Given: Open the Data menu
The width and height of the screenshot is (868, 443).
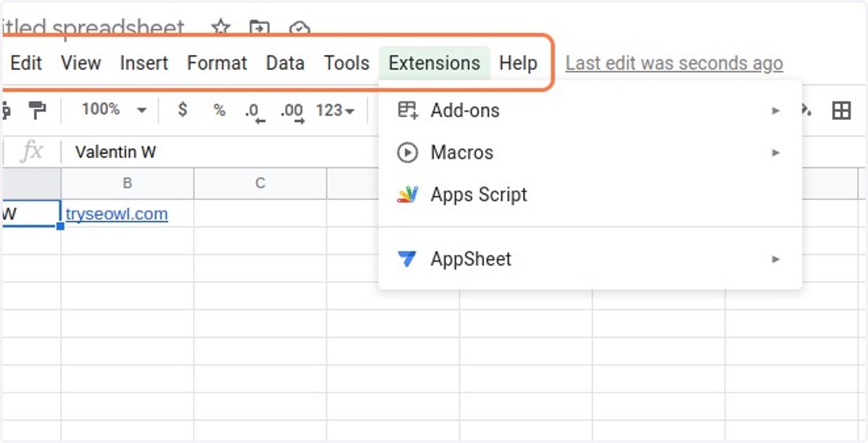Looking at the screenshot, I should 285,63.
